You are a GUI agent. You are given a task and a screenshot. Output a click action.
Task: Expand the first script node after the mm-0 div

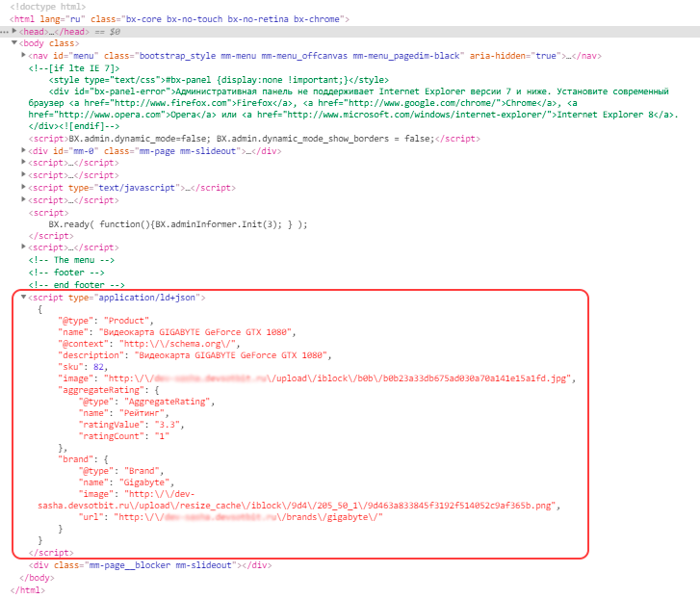[x=24, y=163]
